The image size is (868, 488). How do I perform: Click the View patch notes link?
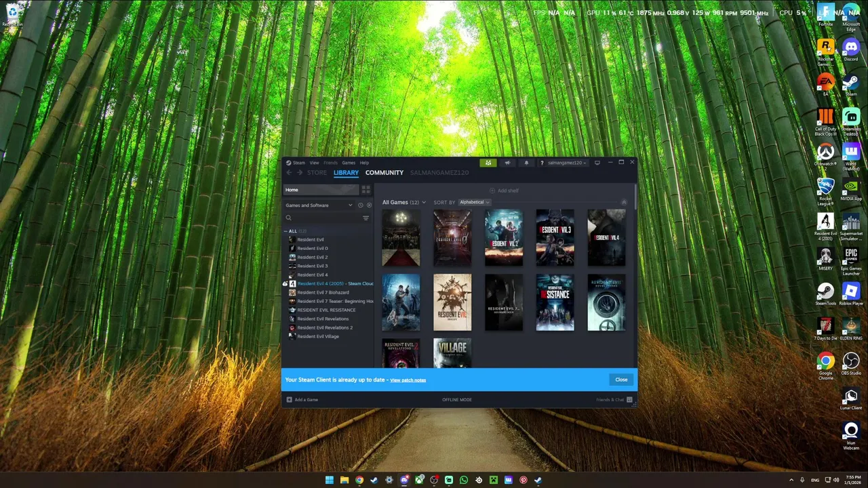[x=408, y=380]
